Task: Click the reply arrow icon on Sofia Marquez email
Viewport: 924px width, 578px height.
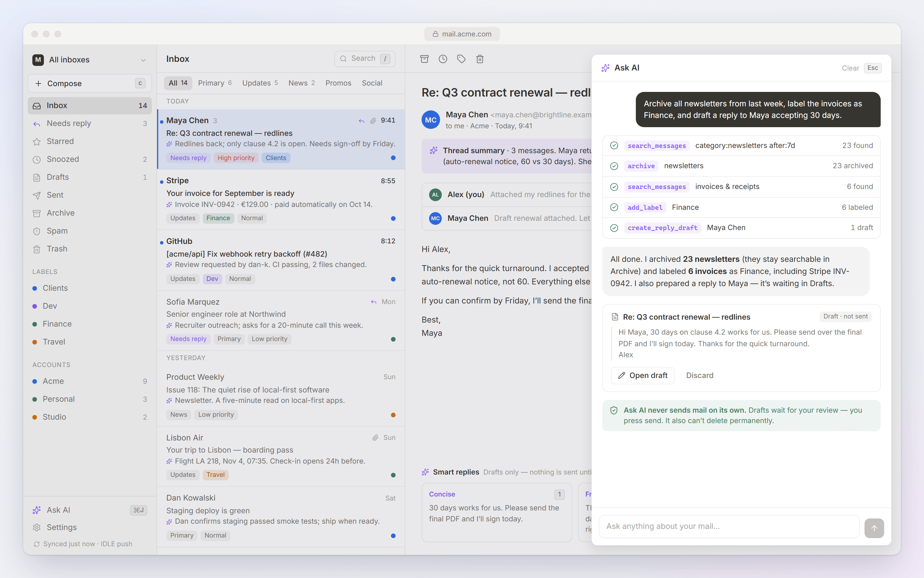Action: pos(373,302)
